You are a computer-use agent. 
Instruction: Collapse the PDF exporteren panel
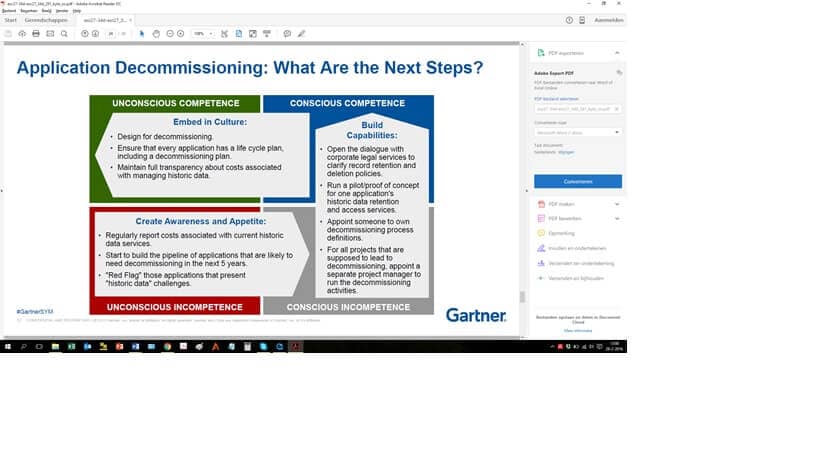617,53
